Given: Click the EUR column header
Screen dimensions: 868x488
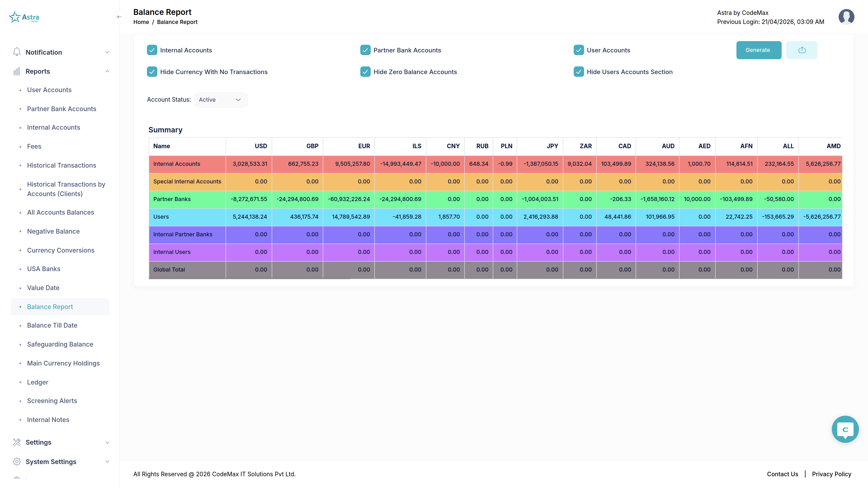Looking at the screenshot, I should tap(364, 146).
